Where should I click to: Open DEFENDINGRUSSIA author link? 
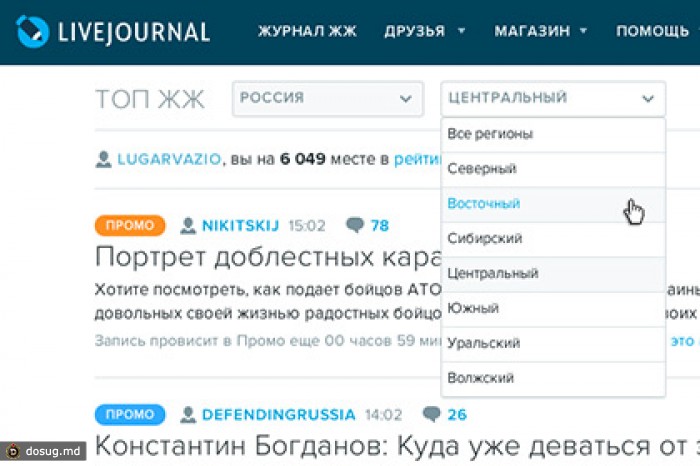pos(279,415)
